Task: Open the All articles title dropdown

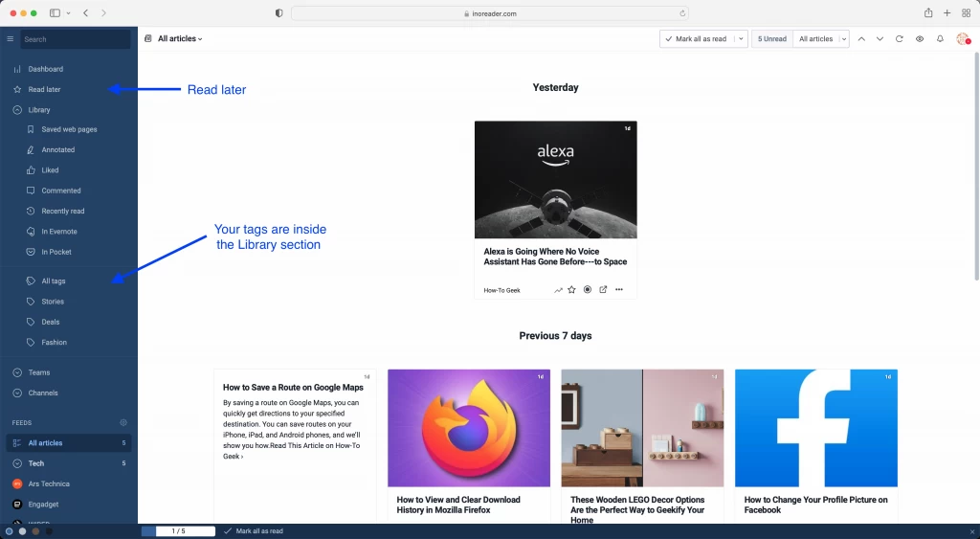Action: point(180,38)
